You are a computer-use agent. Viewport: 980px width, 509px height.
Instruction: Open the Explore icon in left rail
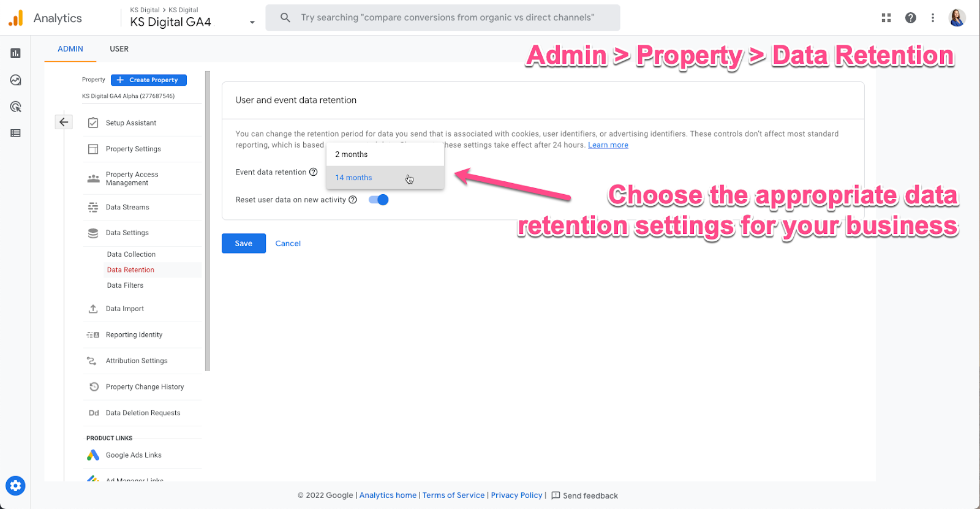(16, 80)
